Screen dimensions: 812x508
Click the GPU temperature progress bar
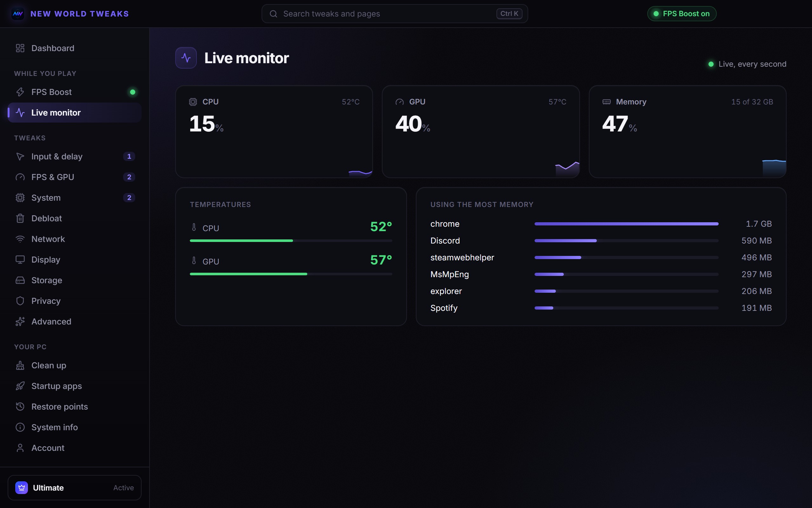coord(291,274)
